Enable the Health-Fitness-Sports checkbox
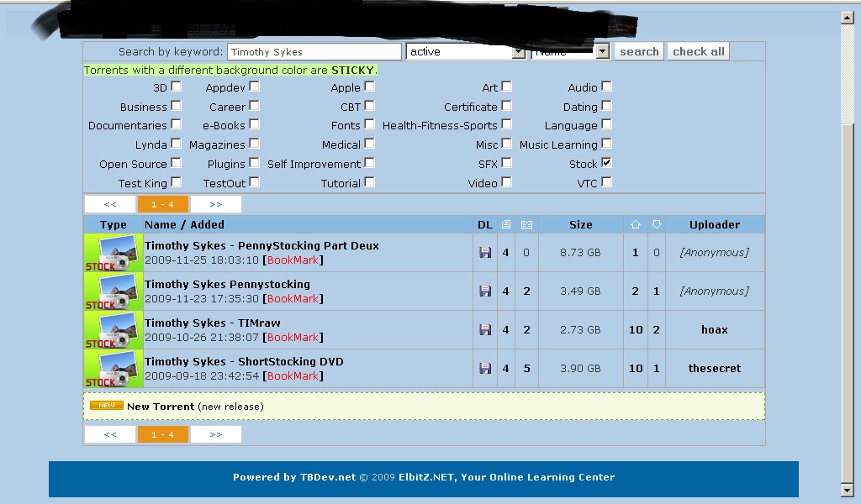Screen dimensions: 861x504 (506, 124)
